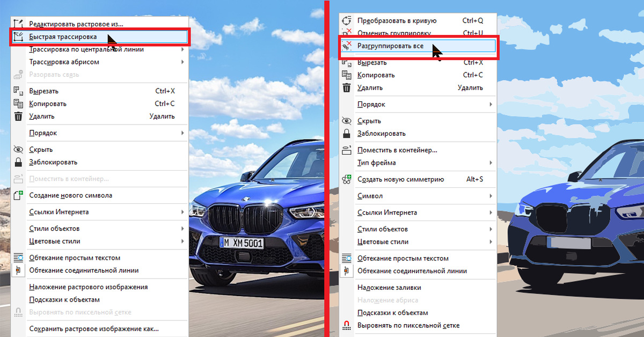644x337 pixels.
Task: Toggle the Заблокировать padlock in left menu
Action: (x=19, y=162)
